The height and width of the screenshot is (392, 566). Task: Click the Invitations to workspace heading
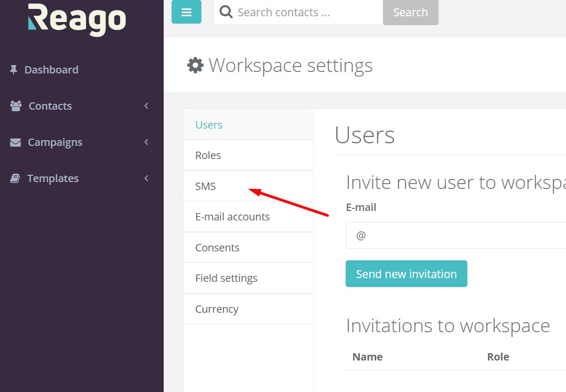point(447,325)
